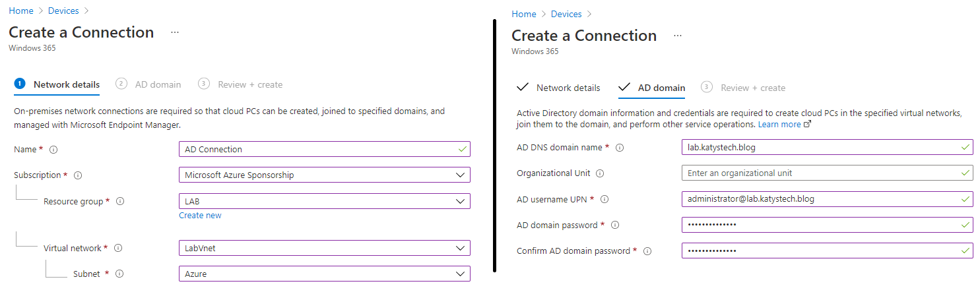The width and height of the screenshot is (980, 298).
Task: Open the Virtual network dropdown showing LabVnet
Action: pos(324,248)
